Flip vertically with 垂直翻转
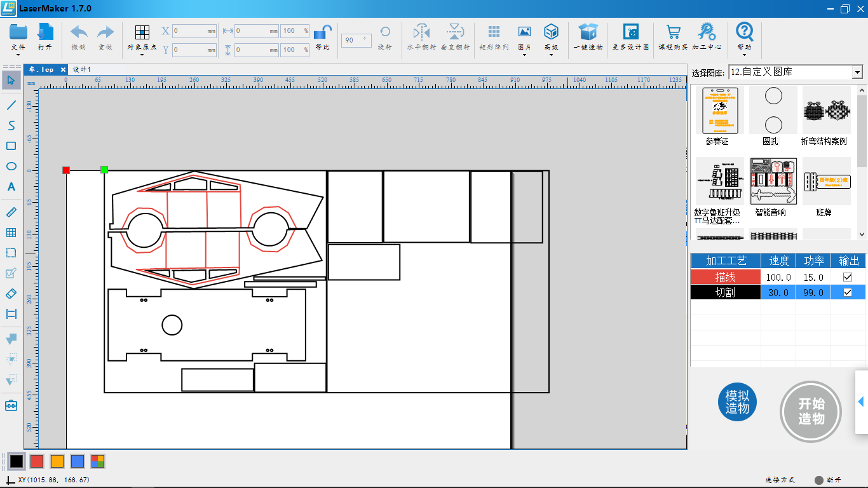Viewport: 868px width, 488px height. 455,37
